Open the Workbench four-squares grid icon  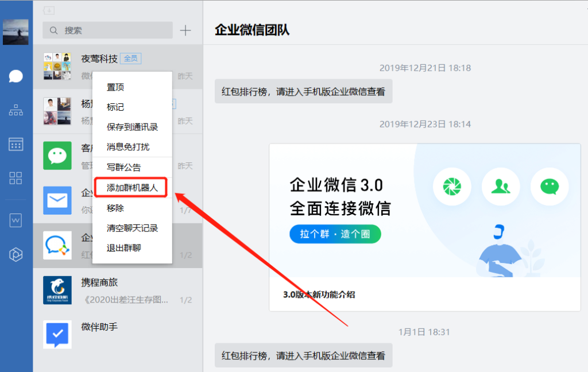pyautogui.click(x=16, y=178)
